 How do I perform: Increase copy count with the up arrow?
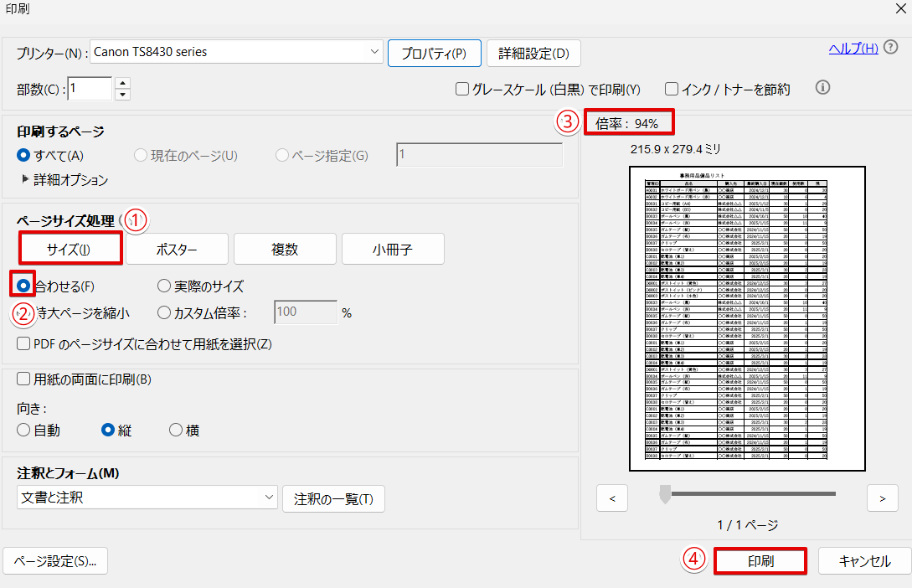[x=123, y=82]
